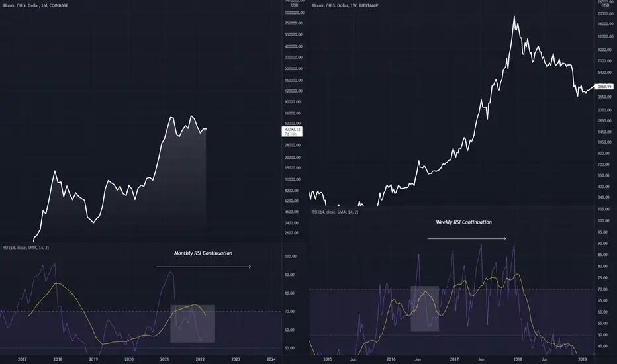Select the arrow below Monthly RSI Continuation
Image resolution: width=617 pixels, height=364 pixels.
[203, 267]
